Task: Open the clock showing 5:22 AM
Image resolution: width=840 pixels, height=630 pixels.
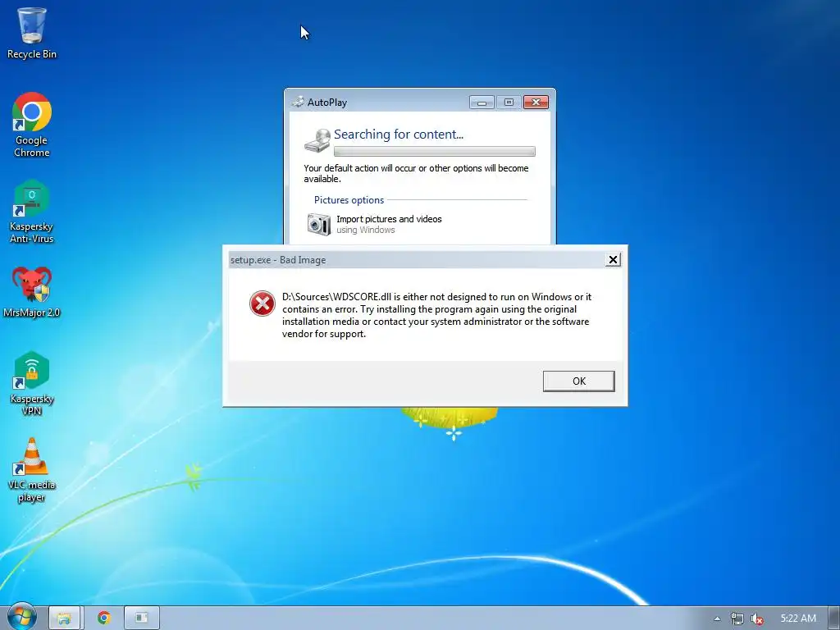Action: pyautogui.click(x=798, y=619)
